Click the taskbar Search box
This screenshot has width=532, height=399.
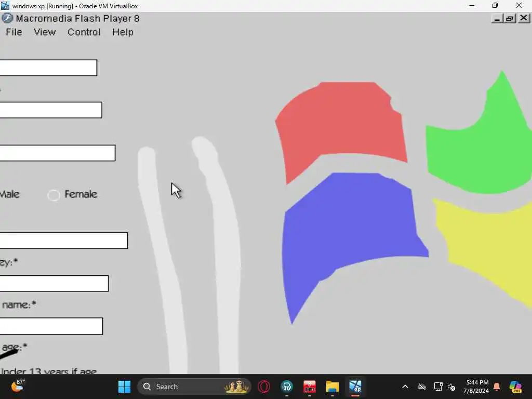pos(194,387)
